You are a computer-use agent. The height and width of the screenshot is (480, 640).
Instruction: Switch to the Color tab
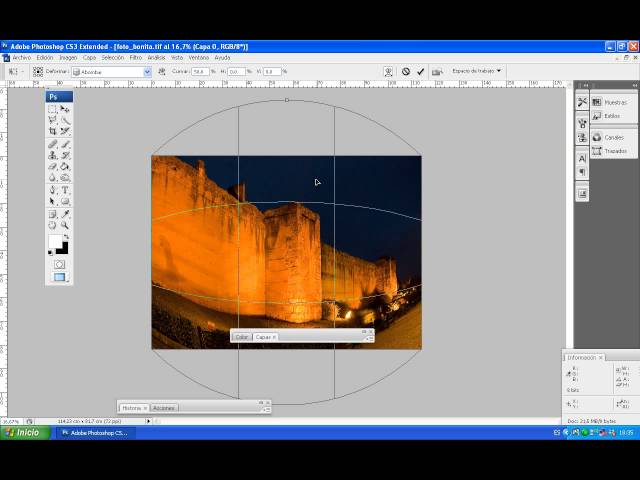point(242,337)
